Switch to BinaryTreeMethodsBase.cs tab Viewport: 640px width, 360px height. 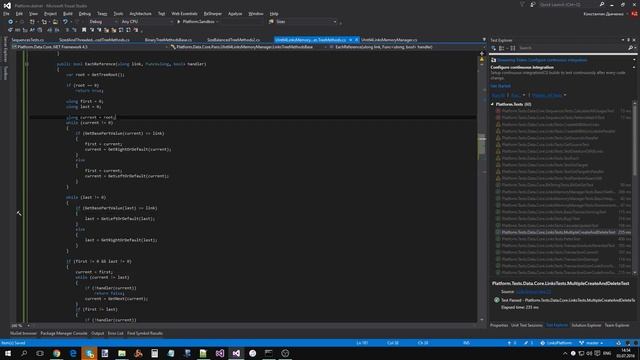pos(168,40)
